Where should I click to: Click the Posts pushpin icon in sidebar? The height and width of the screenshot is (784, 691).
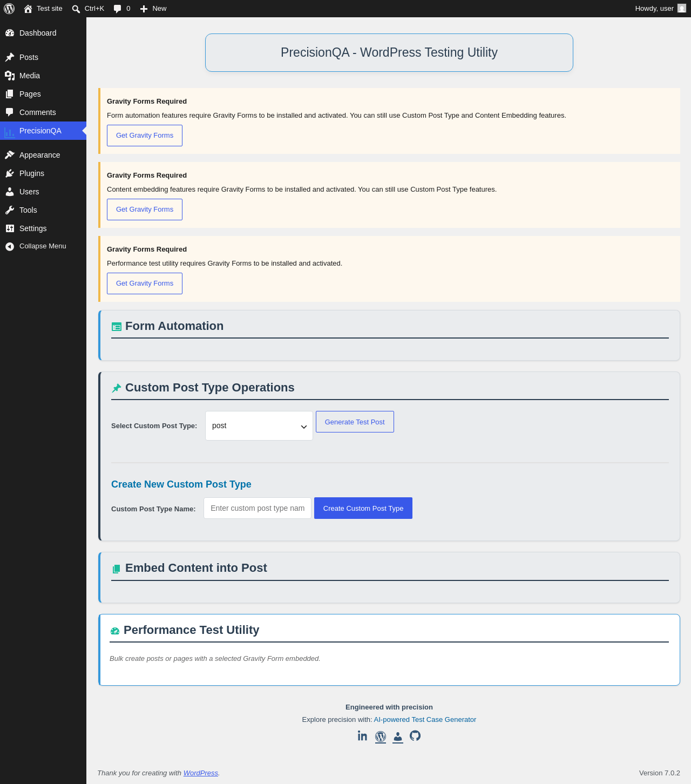point(10,57)
